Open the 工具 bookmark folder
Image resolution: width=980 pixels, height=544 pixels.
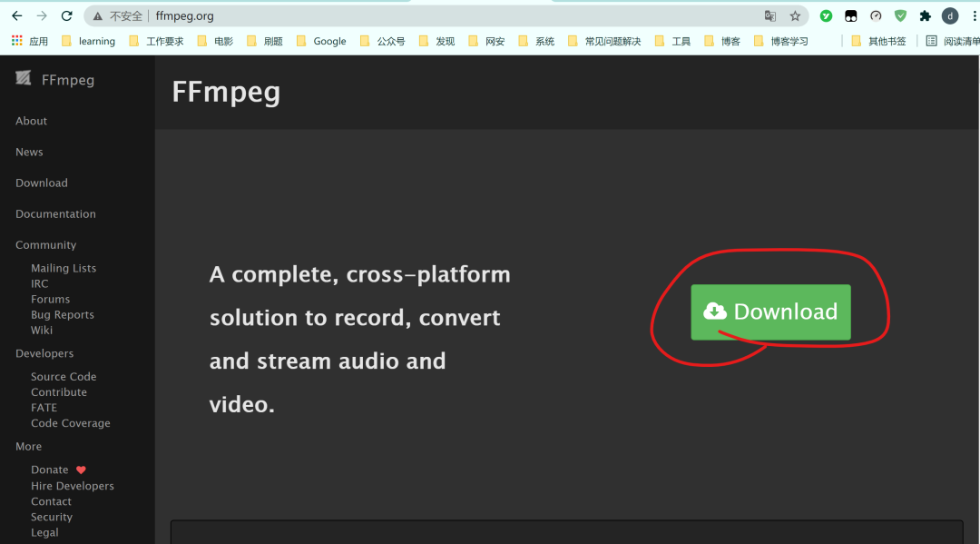point(672,41)
